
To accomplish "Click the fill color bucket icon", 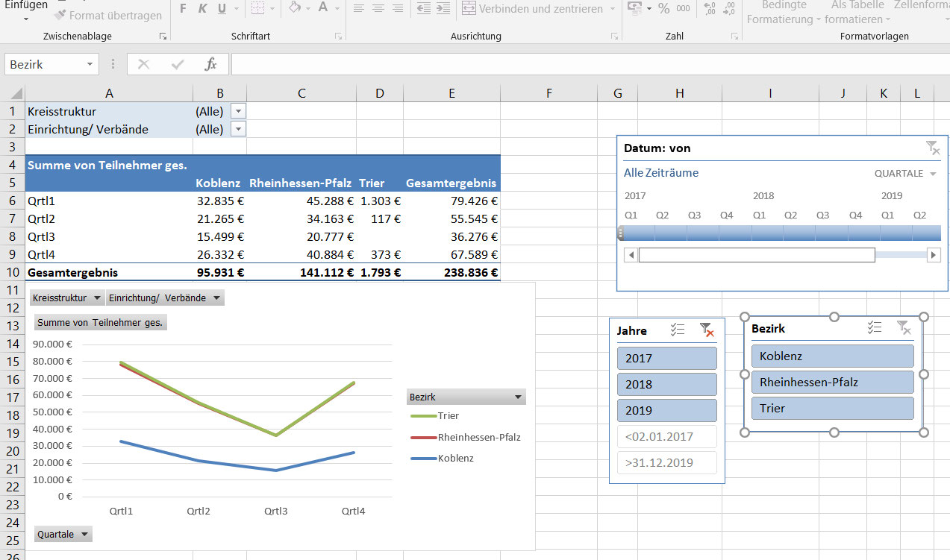I will pos(295,8).
